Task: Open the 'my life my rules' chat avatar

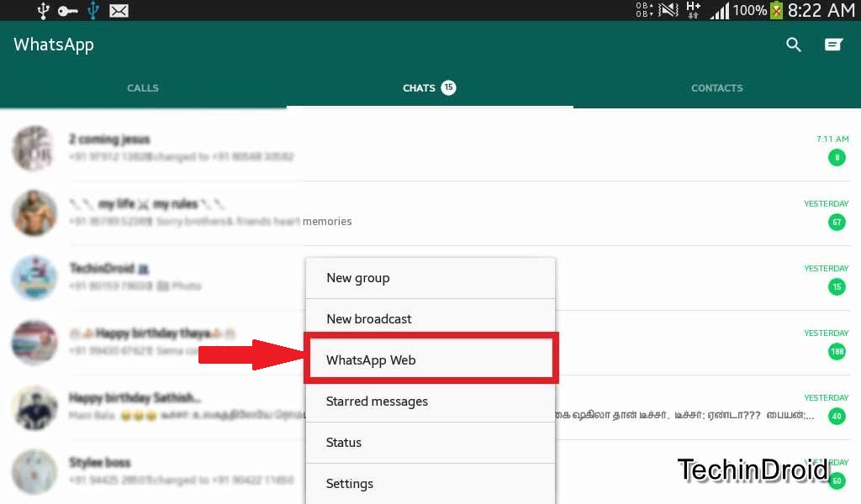Action: (34, 213)
